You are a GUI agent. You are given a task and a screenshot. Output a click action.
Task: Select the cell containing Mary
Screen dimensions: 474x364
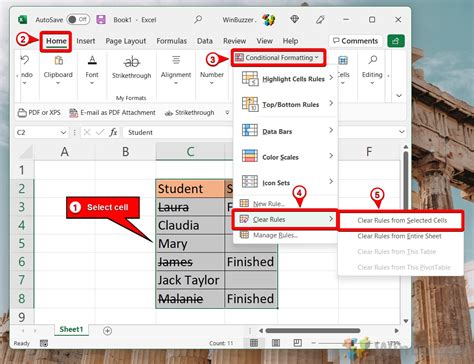(x=190, y=243)
